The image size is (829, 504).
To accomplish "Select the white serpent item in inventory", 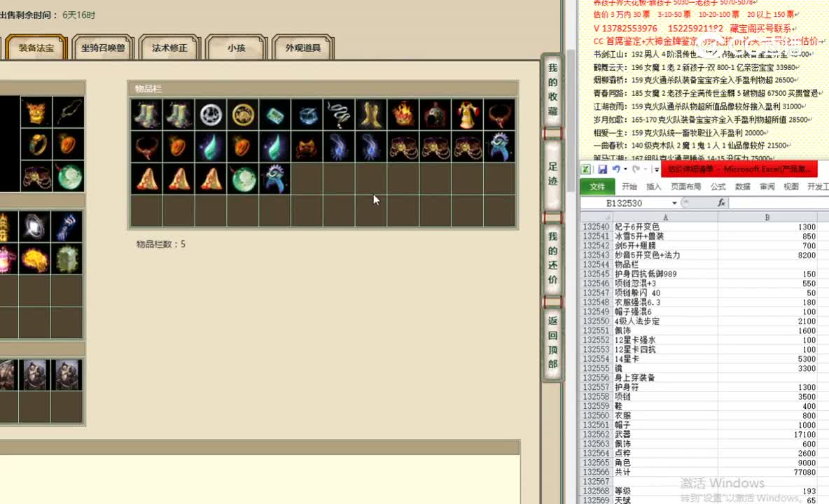I will tap(340, 115).
